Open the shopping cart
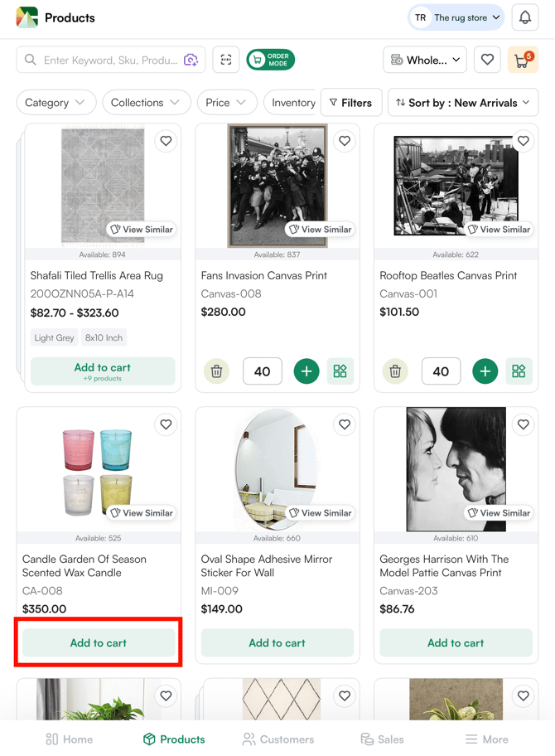Screen dimensions: 555x756 tap(522, 60)
